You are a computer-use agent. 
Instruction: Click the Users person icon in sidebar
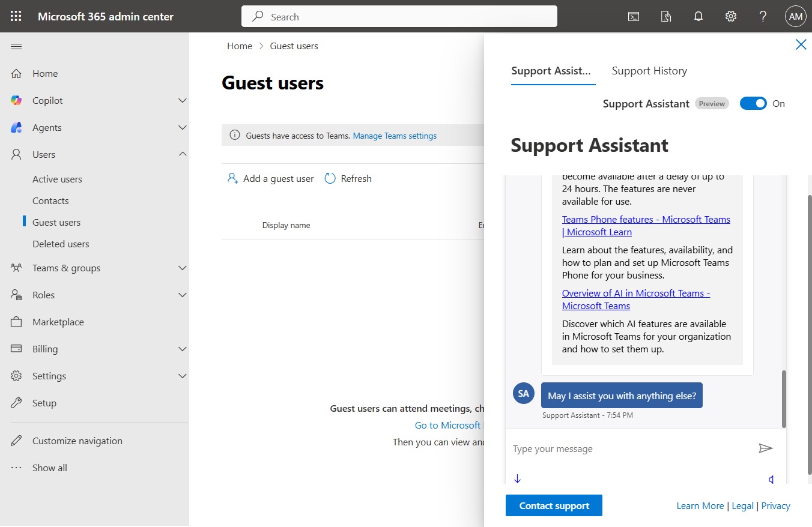click(x=16, y=154)
